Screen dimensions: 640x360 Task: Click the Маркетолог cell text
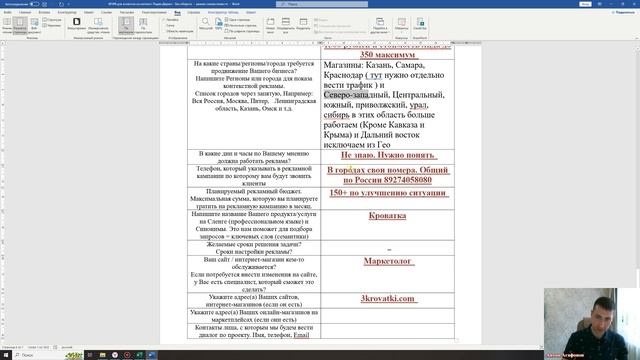click(x=388, y=261)
